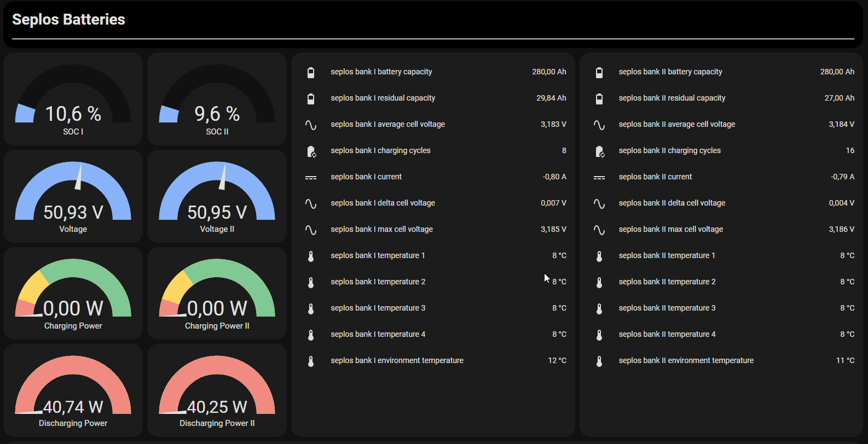
Task: Open seplos bank II current entity
Action: click(721, 177)
